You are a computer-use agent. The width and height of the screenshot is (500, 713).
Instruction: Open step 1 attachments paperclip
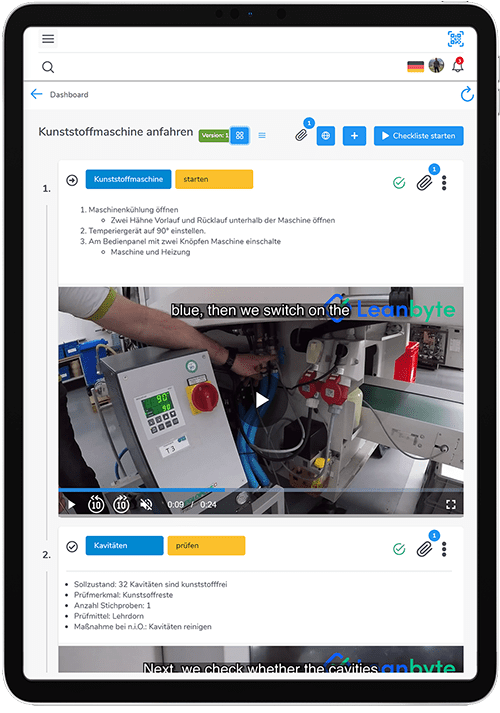[x=425, y=183]
